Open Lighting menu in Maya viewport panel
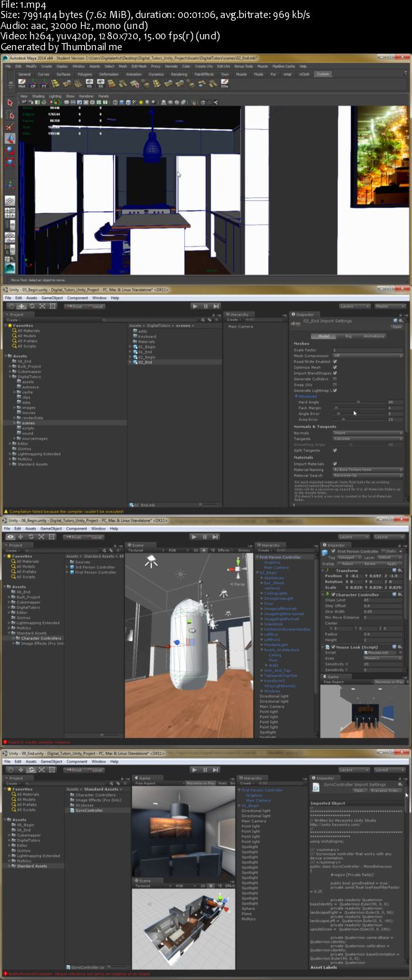412x980 pixels. point(55,96)
